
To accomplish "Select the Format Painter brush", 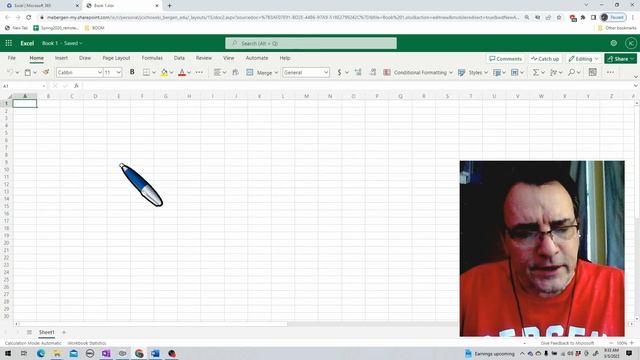I will 46,72.
